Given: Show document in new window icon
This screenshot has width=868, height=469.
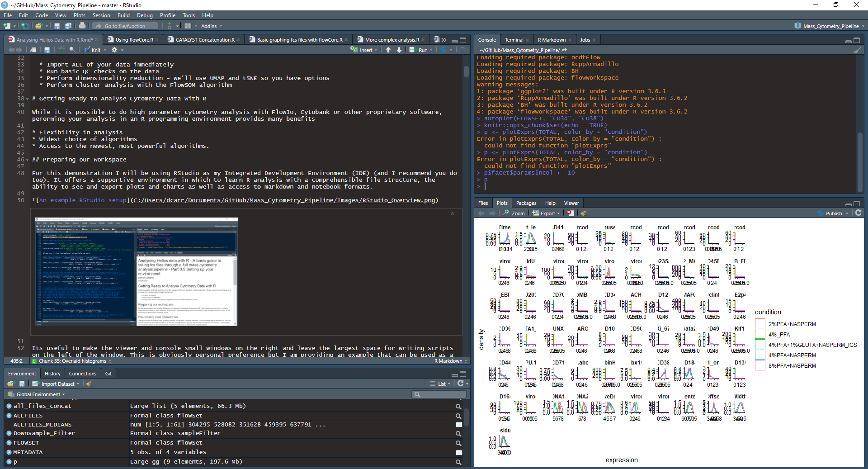Looking at the screenshot, I should [33, 50].
